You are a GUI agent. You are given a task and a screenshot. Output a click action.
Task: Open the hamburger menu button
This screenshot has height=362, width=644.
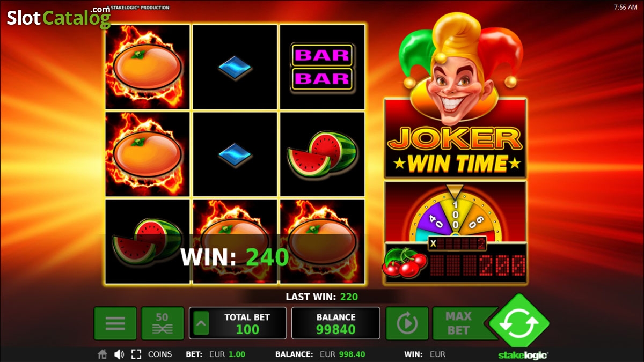115,323
